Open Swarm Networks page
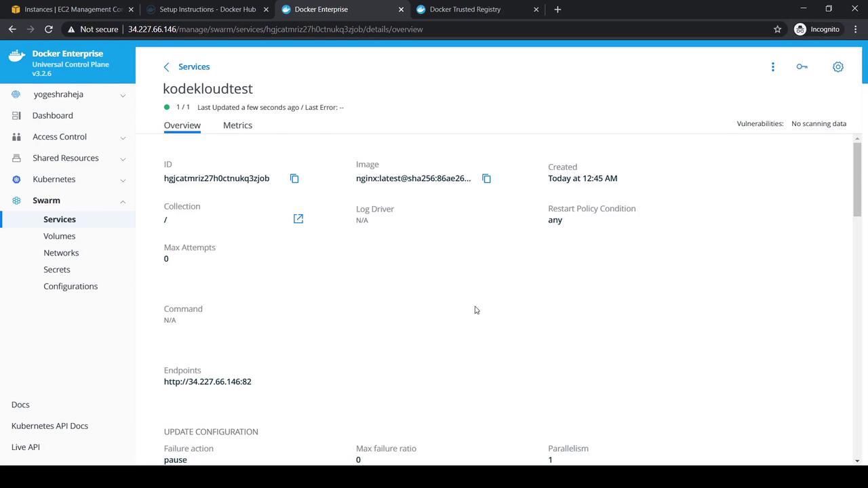Viewport: 868px width, 488px height. click(x=61, y=253)
